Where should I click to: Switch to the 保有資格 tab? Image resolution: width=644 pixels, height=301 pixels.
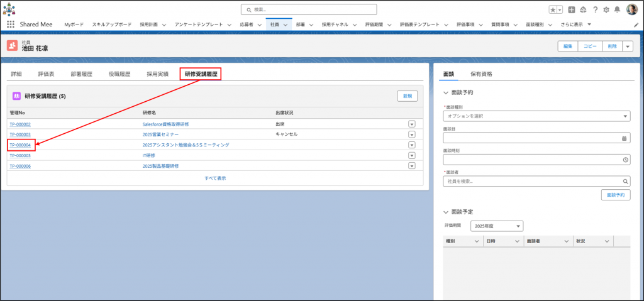click(x=481, y=74)
